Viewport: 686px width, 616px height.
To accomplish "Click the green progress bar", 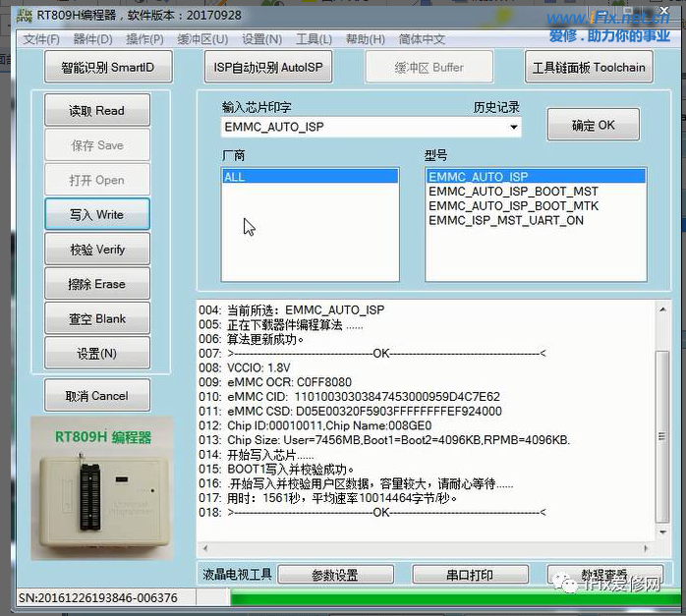I will 456,598.
